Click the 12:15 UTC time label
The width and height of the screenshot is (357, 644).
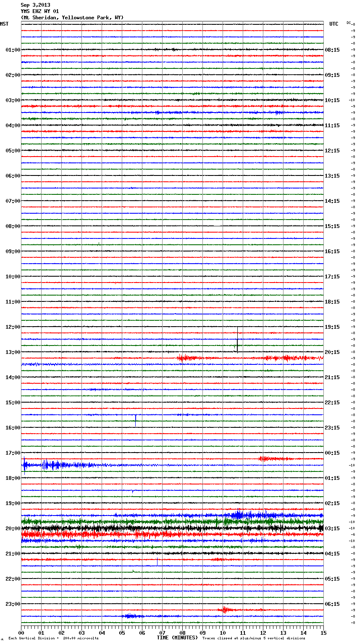pos(332,151)
